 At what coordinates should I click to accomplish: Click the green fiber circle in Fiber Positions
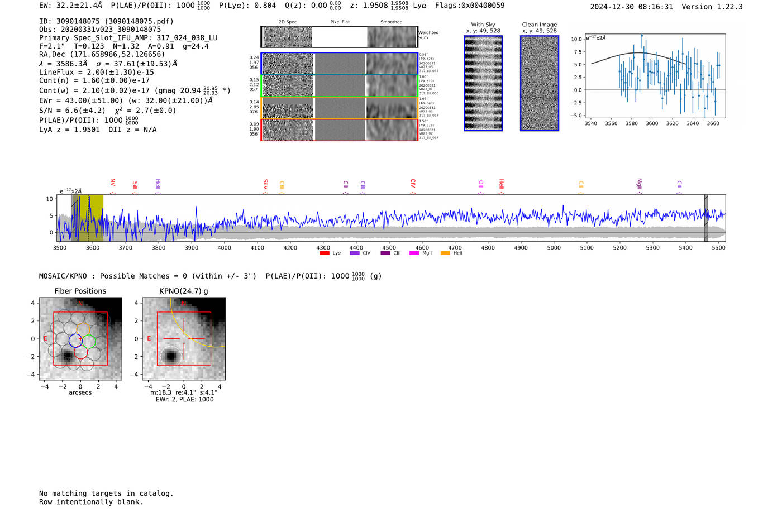[89, 341]
